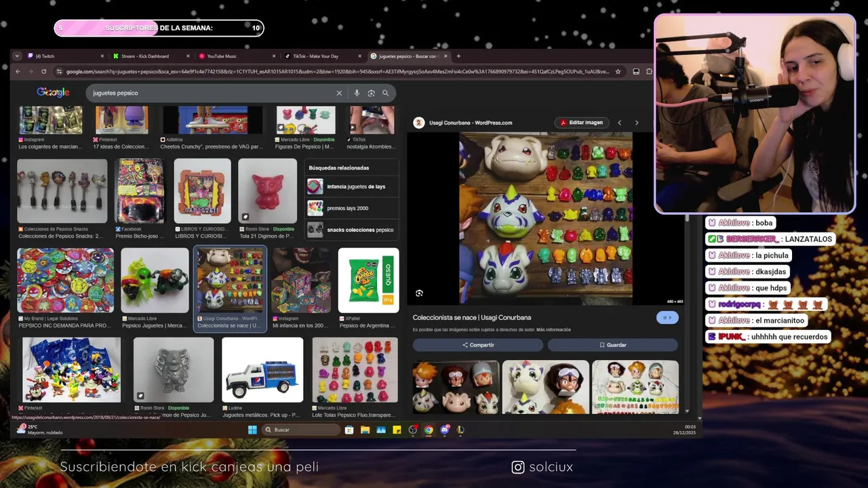Open Pepsi pick-up truck Ludme image

click(262, 370)
